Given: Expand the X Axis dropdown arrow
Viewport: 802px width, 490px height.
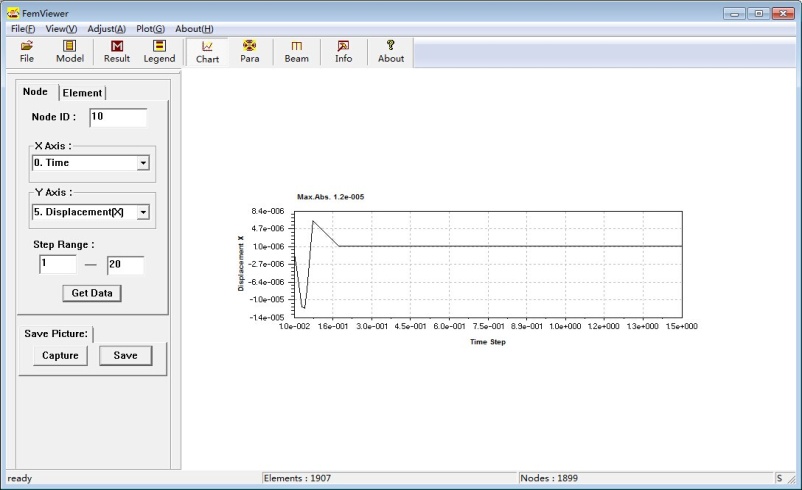Looking at the screenshot, I should coord(143,163).
